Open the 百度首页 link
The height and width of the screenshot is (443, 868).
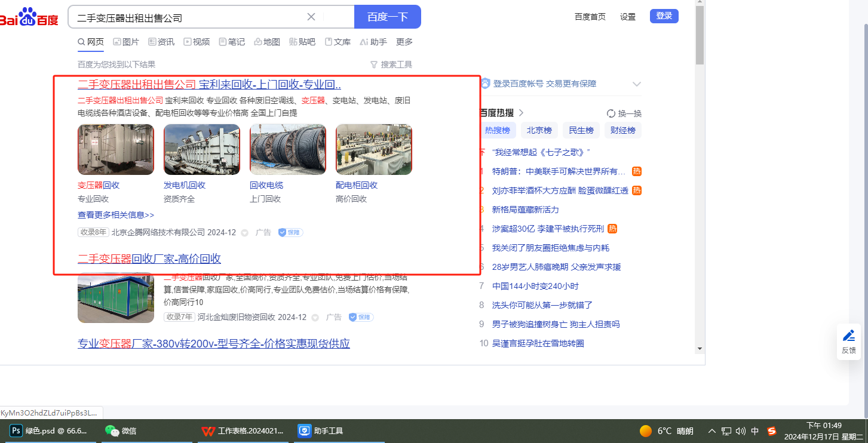tap(590, 17)
